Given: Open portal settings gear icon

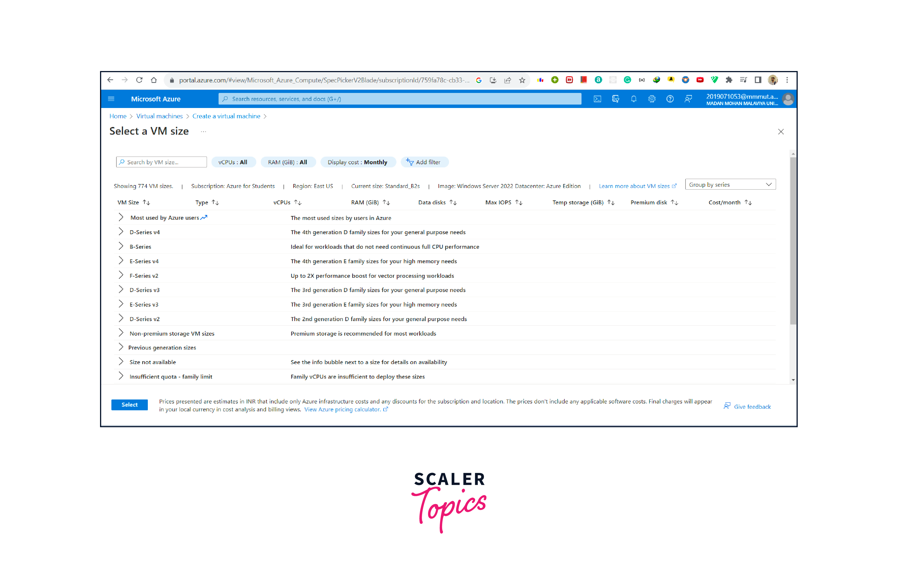Looking at the screenshot, I should click(652, 99).
